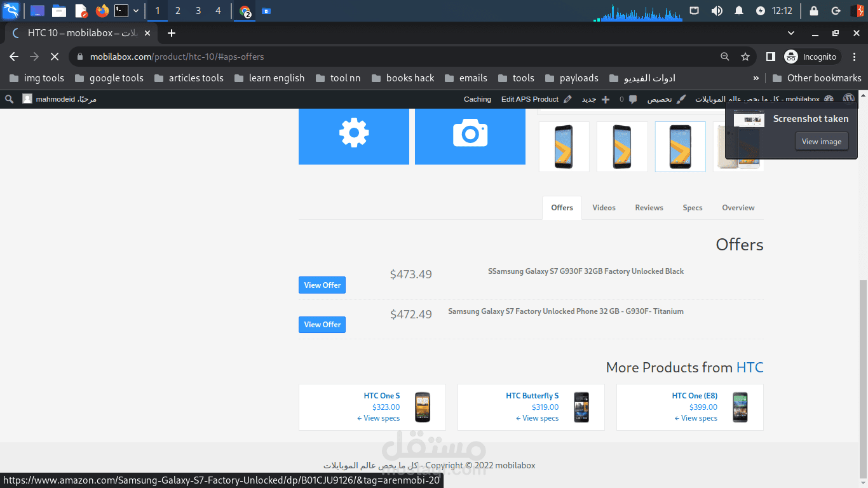Screen dimensions: 868x488
Task: Switch to workspace 3
Action: point(198,11)
